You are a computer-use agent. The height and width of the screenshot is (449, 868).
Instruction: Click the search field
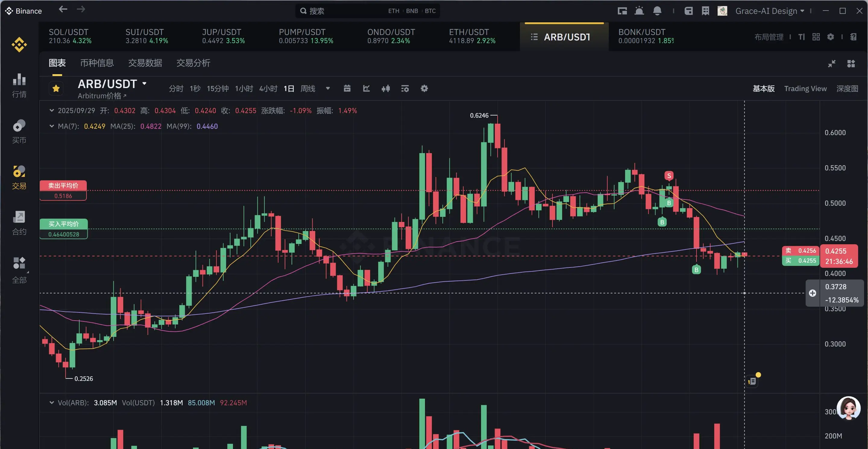click(x=367, y=11)
